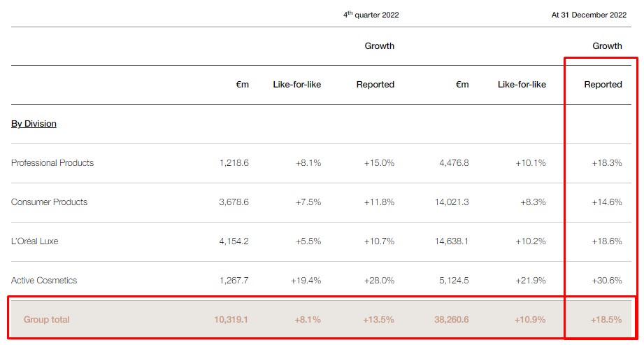644x345 pixels.
Task: Click the underlined By Division heading
Action: pyautogui.click(x=34, y=124)
